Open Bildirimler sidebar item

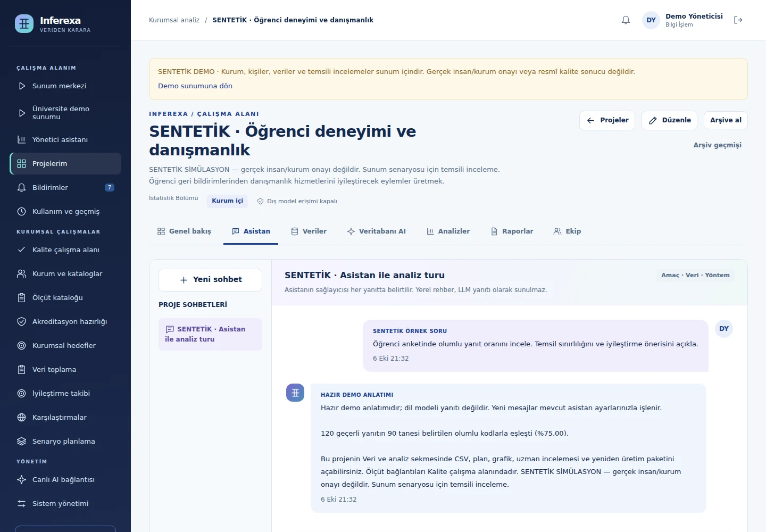(x=65, y=188)
